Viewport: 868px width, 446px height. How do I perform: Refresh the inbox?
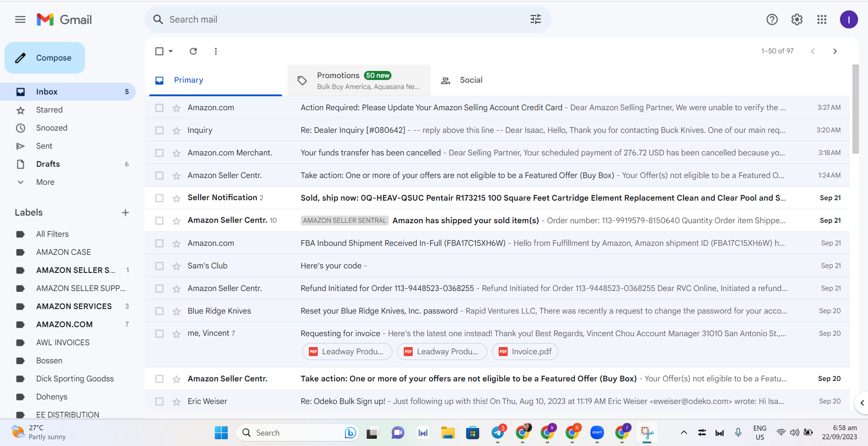[193, 51]
